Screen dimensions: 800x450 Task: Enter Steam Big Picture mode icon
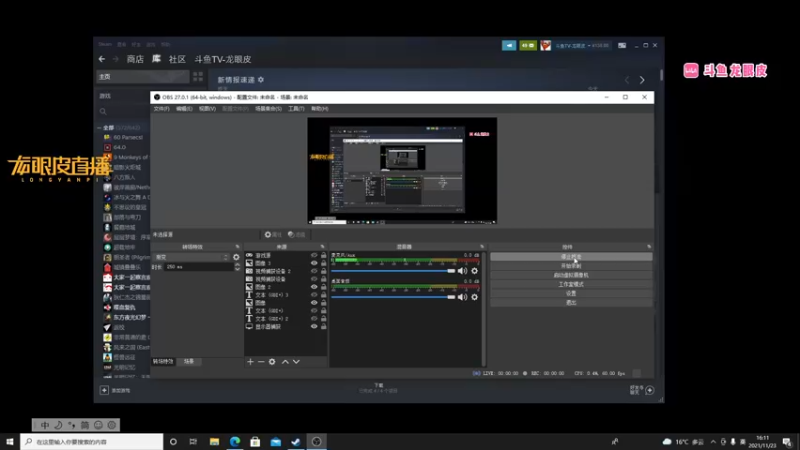pyautogui.click(x=622, y=45)
